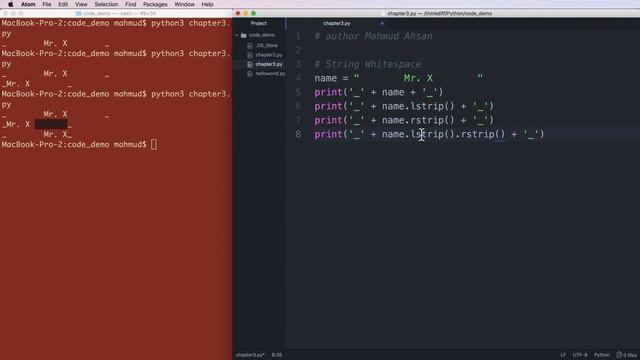Open the View menu
Screen dimensions: 640x360
point(81,4)
